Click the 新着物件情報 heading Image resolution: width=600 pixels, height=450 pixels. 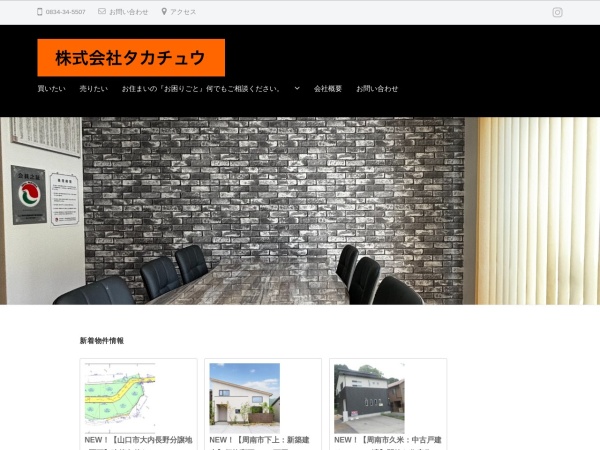[102, 341]
